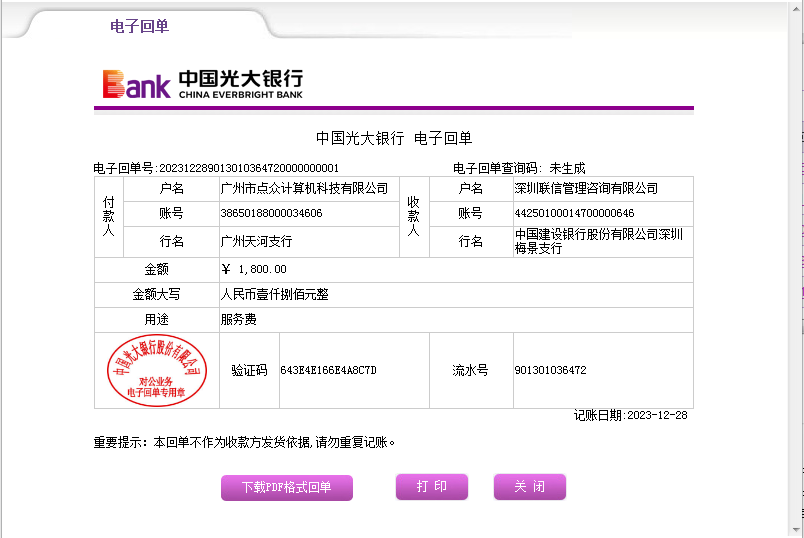The width and height of the screenshot is (804, 538).
Task: Click the amount ¥ 1,800.00
Action: point(254,269)
